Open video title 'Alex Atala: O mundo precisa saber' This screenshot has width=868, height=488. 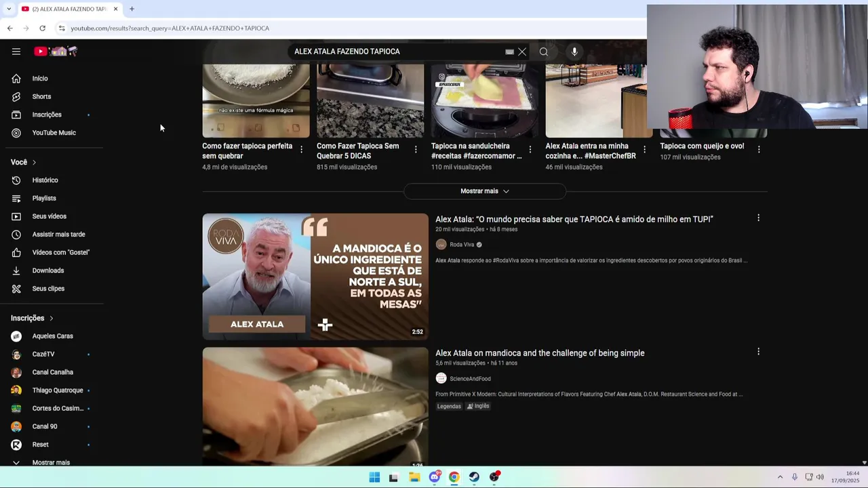[574, 219]
